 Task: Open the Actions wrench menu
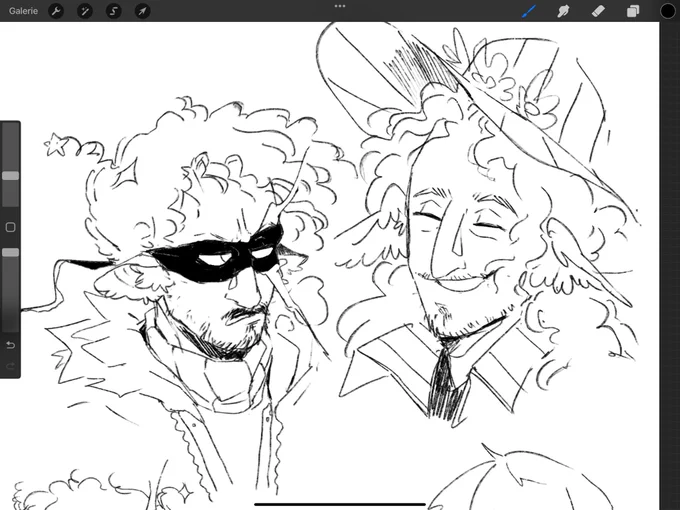(56, 11)
